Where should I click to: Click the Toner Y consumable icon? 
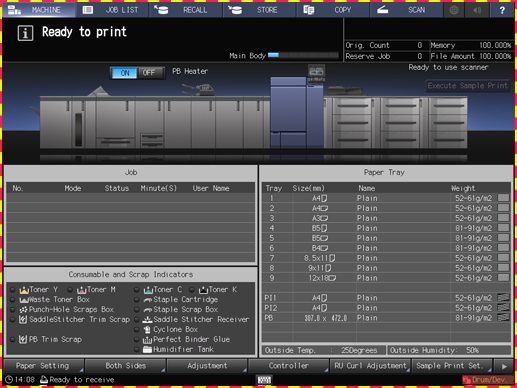pos(24,290)
